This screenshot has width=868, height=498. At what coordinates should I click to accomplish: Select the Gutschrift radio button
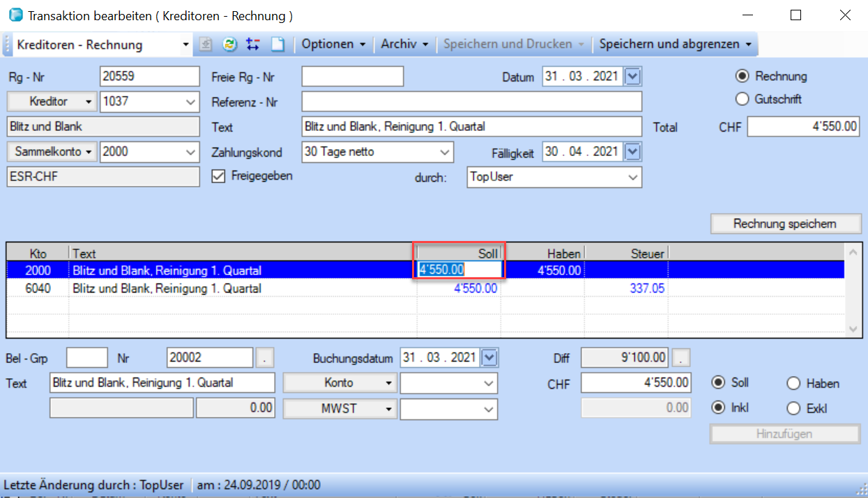coord(743,99)
